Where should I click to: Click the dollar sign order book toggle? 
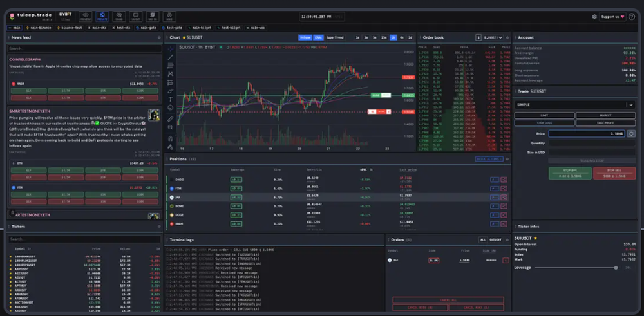coord(478,37)
